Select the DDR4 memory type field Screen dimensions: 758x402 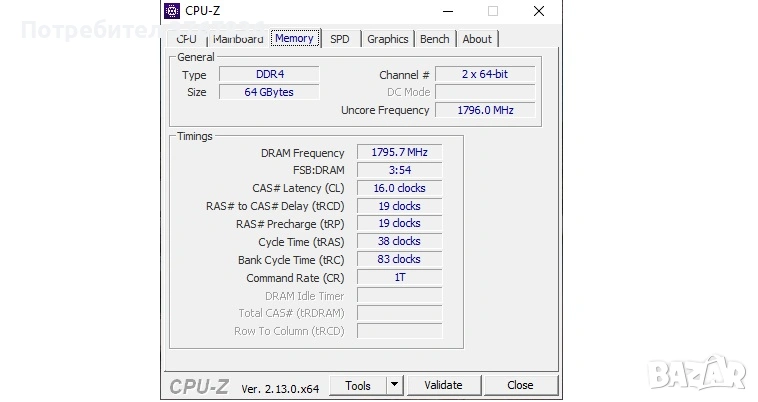(x=269, y=74)
